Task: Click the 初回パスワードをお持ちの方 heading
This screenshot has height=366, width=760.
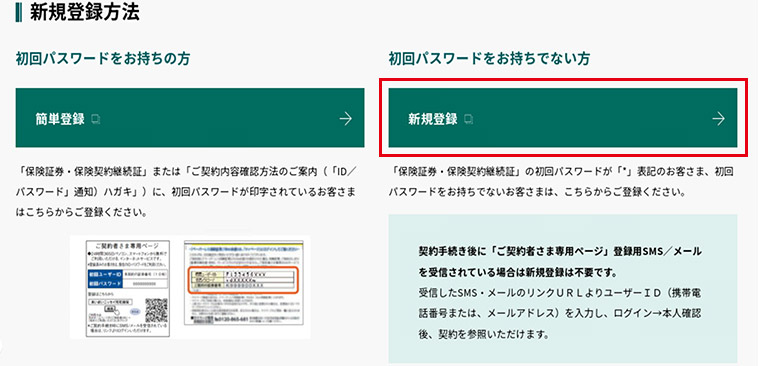Action: [103, 59]
